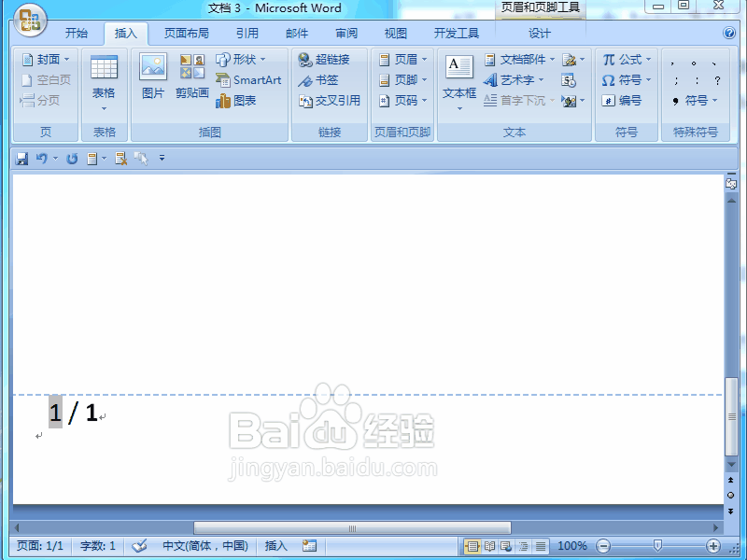
Task: Zoom in with the plus button
Action: (x=713, y=546)
